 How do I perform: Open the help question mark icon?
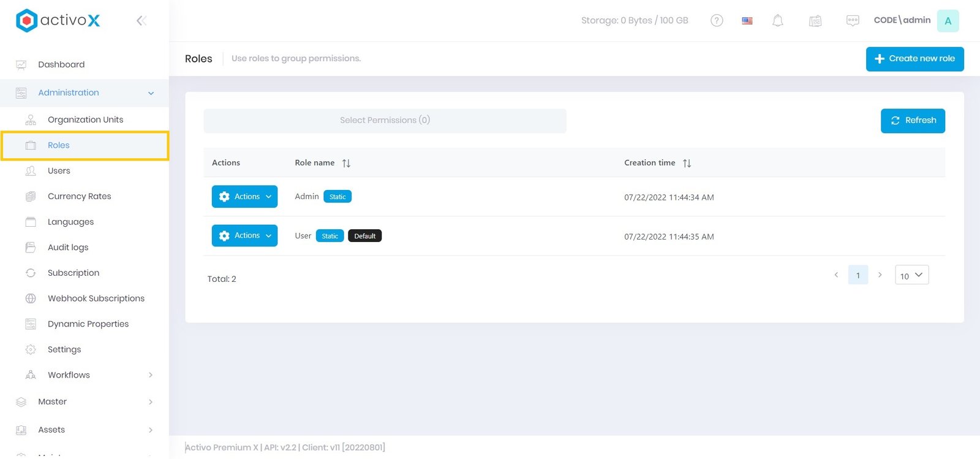click(717, 21)
